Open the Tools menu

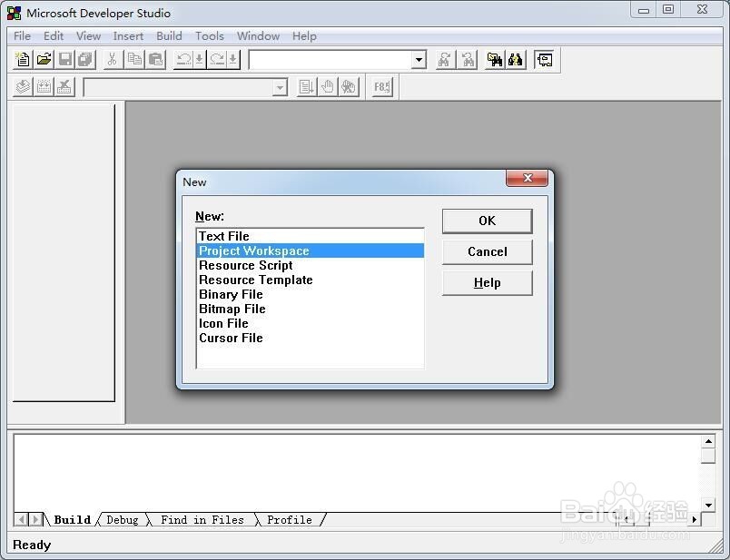(210, 35)
